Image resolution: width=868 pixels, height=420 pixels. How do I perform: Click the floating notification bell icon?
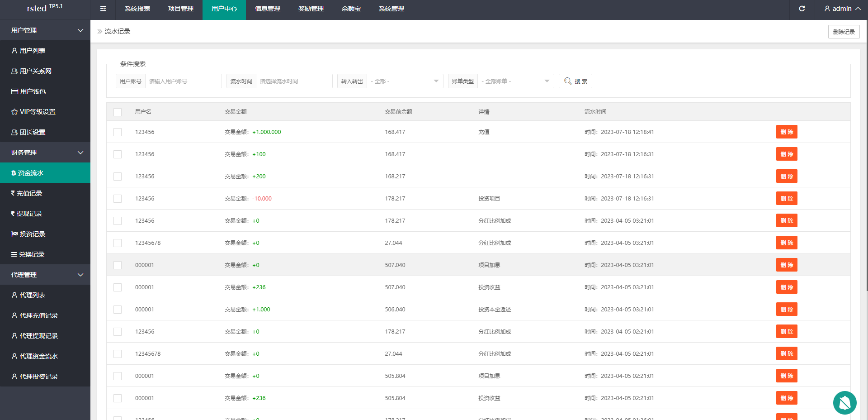click(x=844, y=402)
